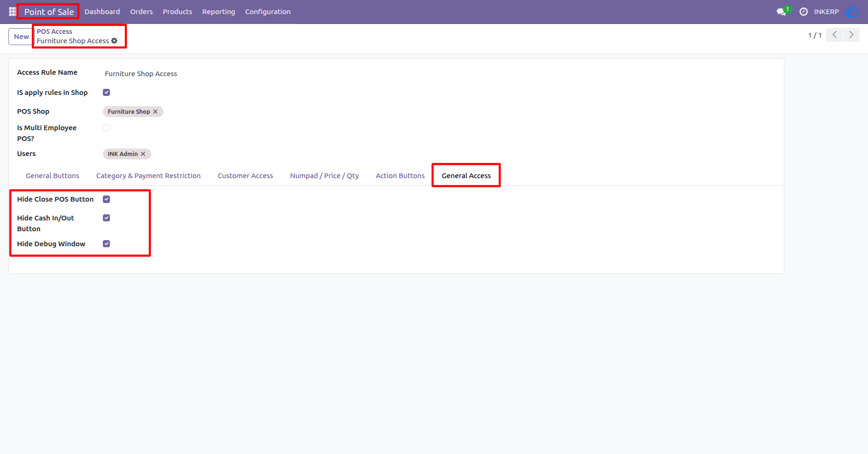868x454 pixels.
Task: Uncheck Hide Debug Window checkbox
Action: tap(107, 244)
